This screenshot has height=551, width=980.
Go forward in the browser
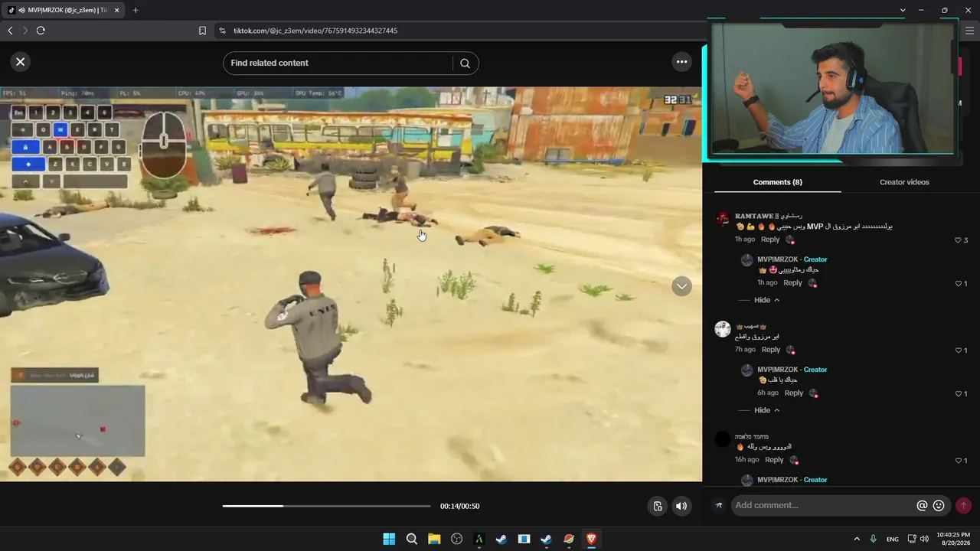point(25,31)
